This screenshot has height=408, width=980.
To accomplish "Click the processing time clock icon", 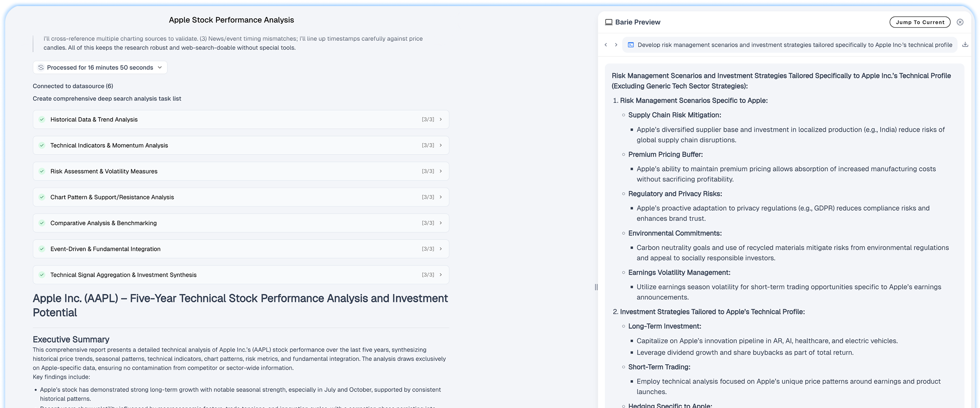I will [41, 68].
